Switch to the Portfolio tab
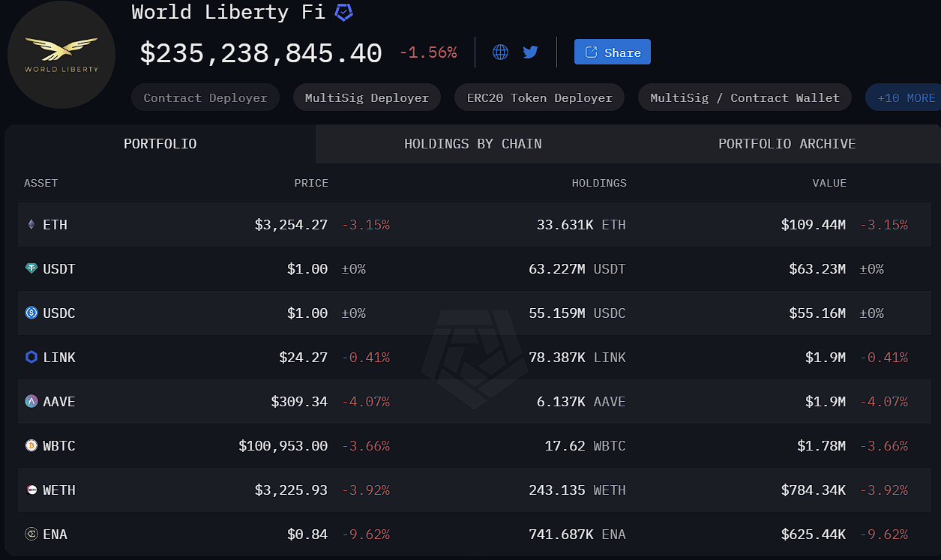This screenshot has height=560, width=941. (160, 144)
